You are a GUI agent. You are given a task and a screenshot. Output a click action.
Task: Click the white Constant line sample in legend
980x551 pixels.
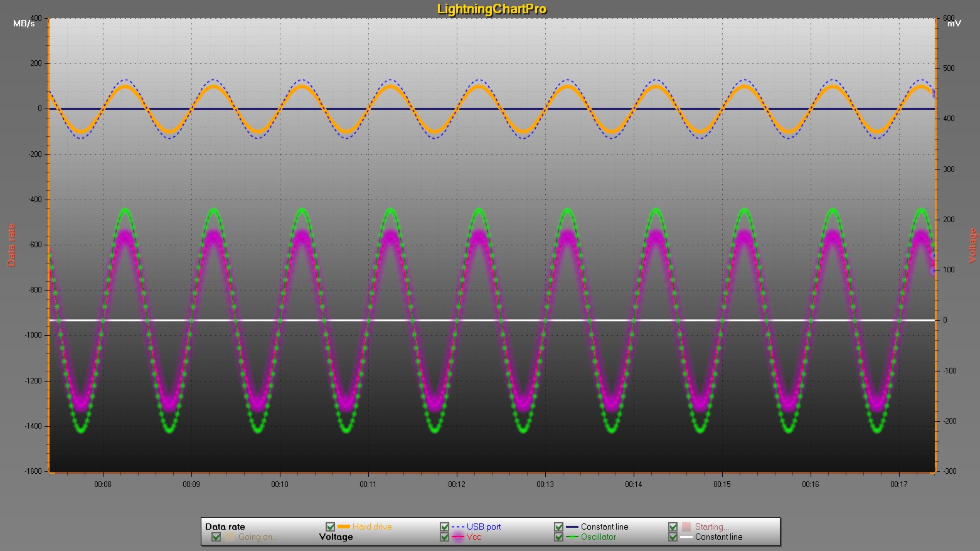pyautogui.click(x=686, y=537)
